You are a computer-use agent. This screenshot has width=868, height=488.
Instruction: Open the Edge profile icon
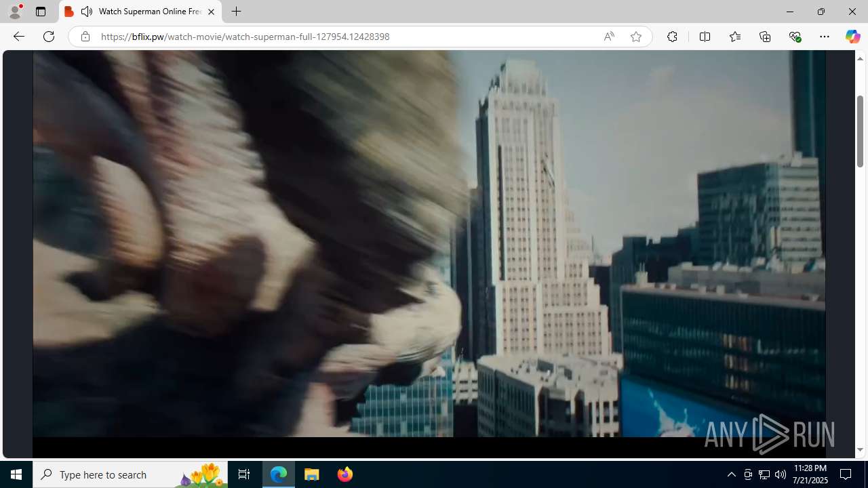coord(15,12)
